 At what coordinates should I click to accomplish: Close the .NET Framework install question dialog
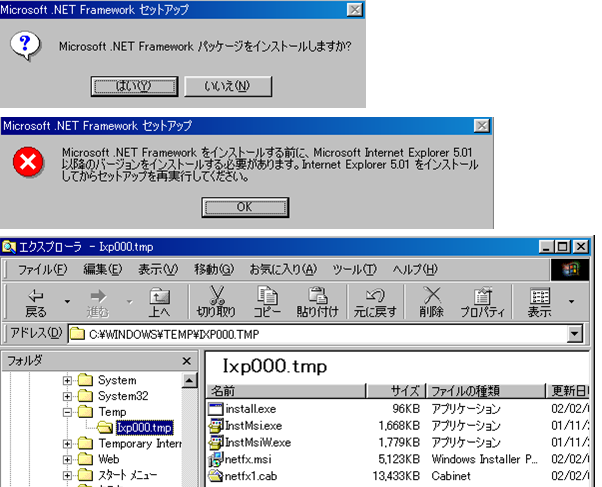355,10
